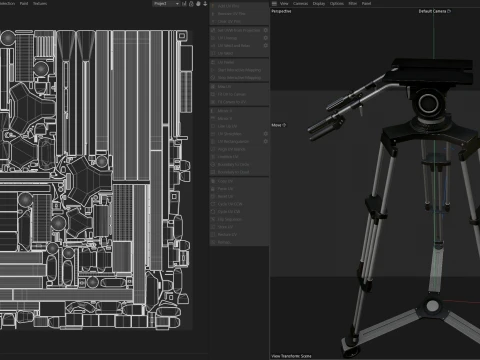This screenshot has height=360, width=480.
Task: Open the viewport View menu
Action: 284,3
